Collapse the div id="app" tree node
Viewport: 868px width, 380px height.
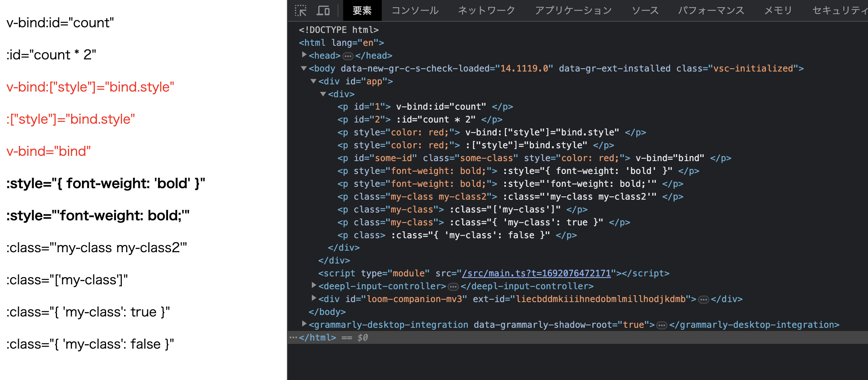(x=313, y=81)
